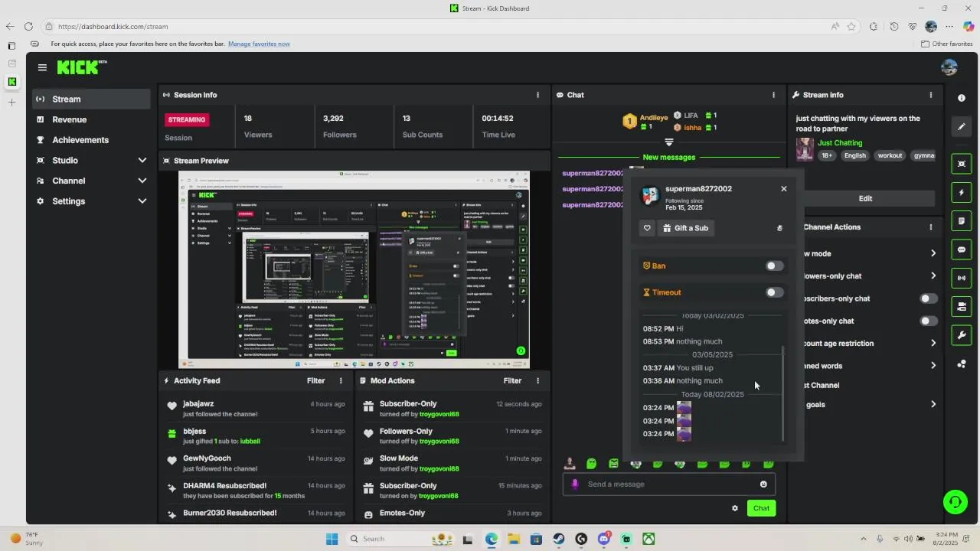Viewport: 980px width, 551px height.
Task: Open Activity Feed three-dot menu
Action: click(x=341, y=380)
